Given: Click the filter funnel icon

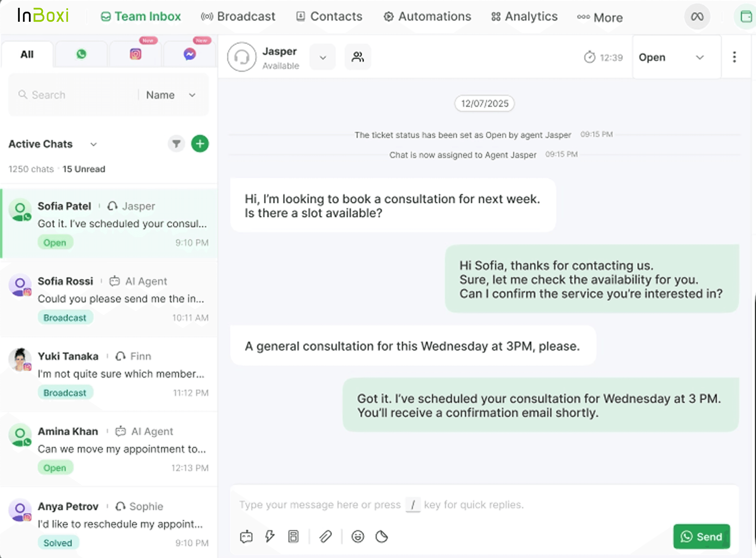Looking at the screenshot, I should [176, 144].
